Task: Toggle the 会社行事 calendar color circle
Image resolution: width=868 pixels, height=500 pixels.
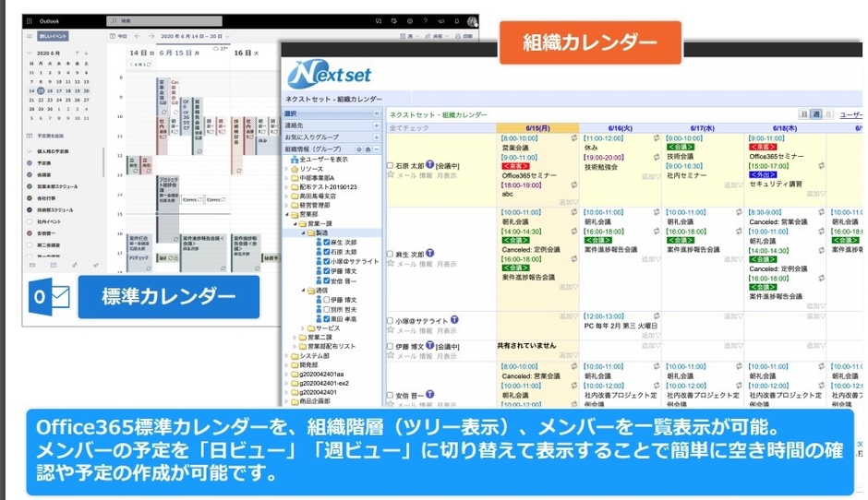Action: 30,198
